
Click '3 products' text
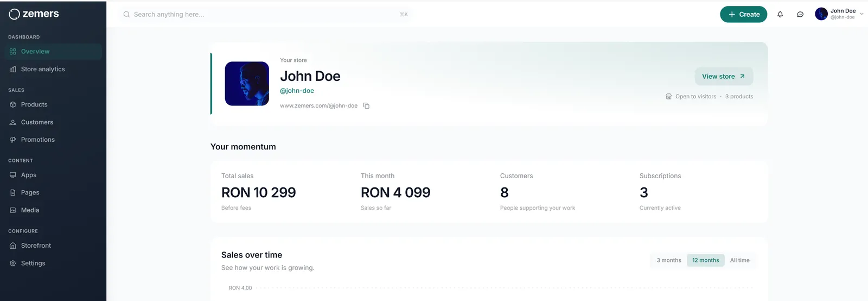(739, 97)
